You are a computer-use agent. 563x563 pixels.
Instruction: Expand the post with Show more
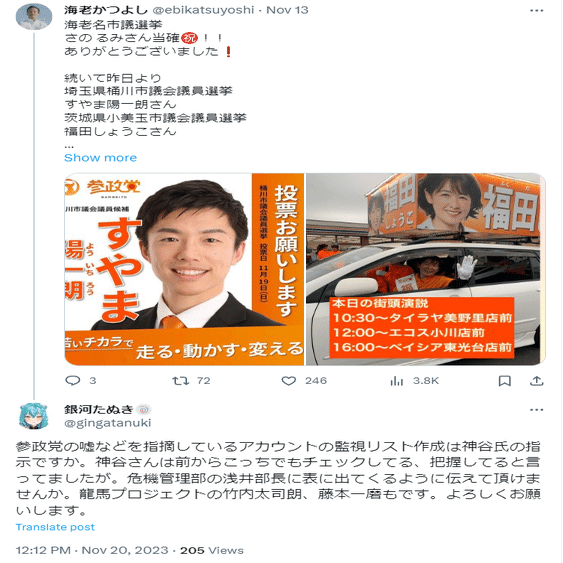[101, 158]
